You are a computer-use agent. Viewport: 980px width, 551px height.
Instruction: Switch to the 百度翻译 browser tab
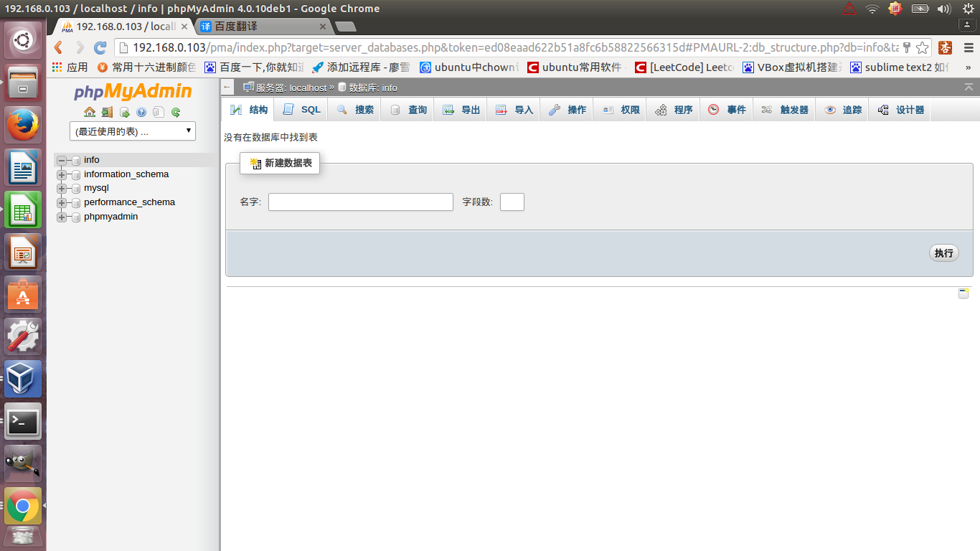(262, 27)
